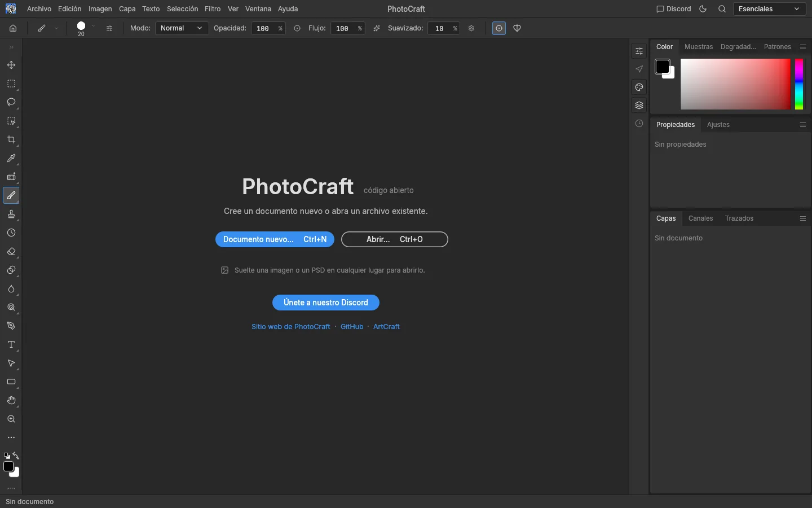Click the search magnifier icon
This screenshot has width=812, height=508.
tap(722, 9)
